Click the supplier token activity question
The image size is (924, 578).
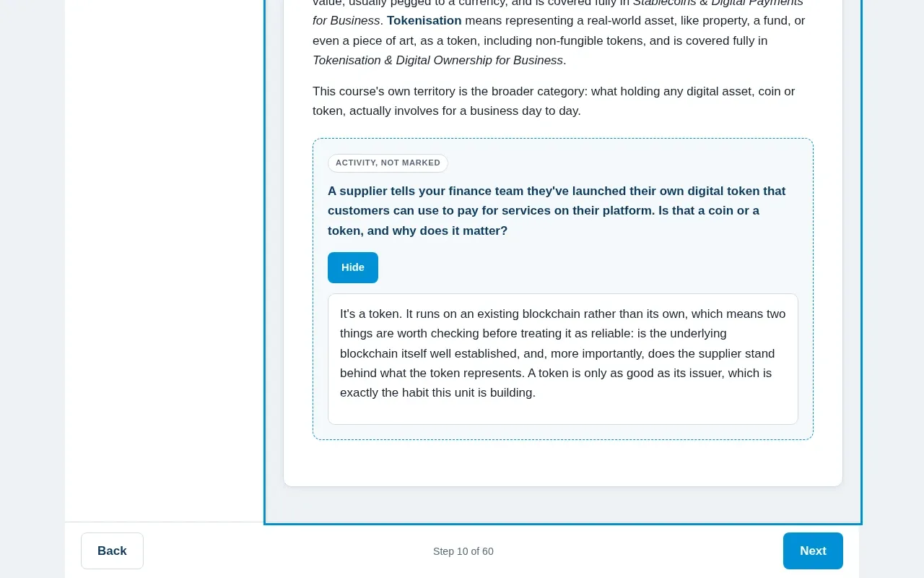[557, 211]
